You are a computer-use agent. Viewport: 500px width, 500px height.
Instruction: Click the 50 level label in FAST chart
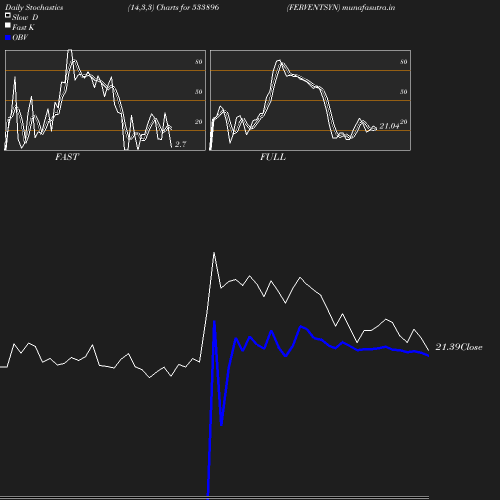coord(198,92)
